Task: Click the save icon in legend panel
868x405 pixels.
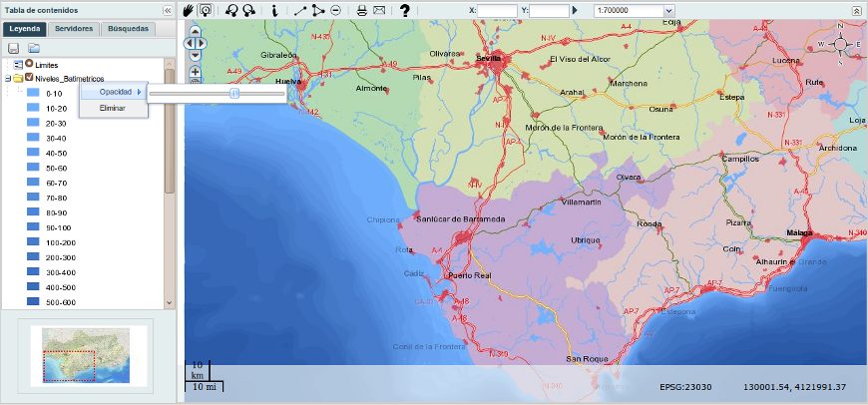Action: (x=14, y=48)
